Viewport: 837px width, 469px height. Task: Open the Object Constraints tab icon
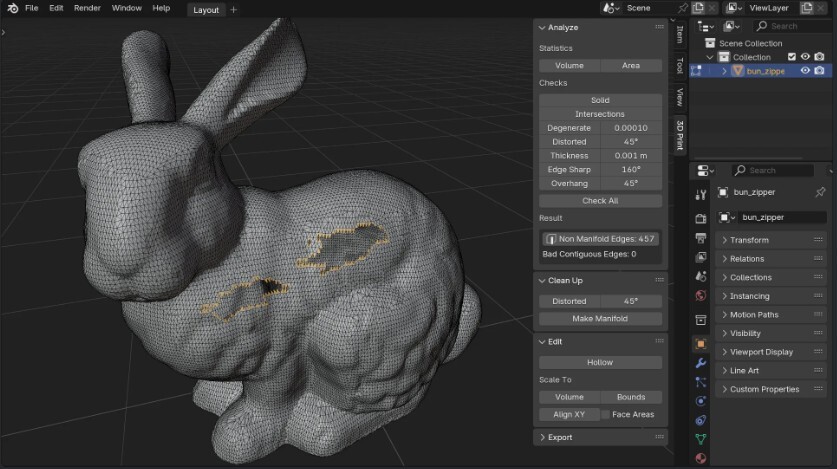coord(701,420)
